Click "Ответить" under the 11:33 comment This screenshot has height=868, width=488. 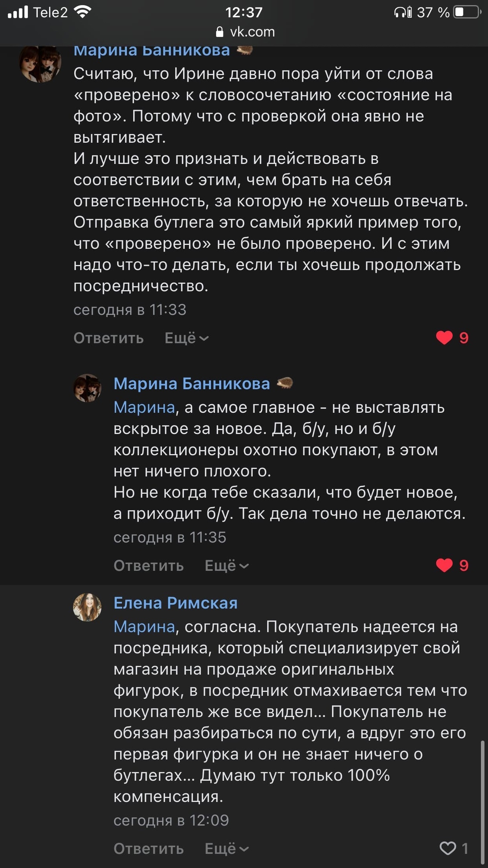(x=108, y=338)
